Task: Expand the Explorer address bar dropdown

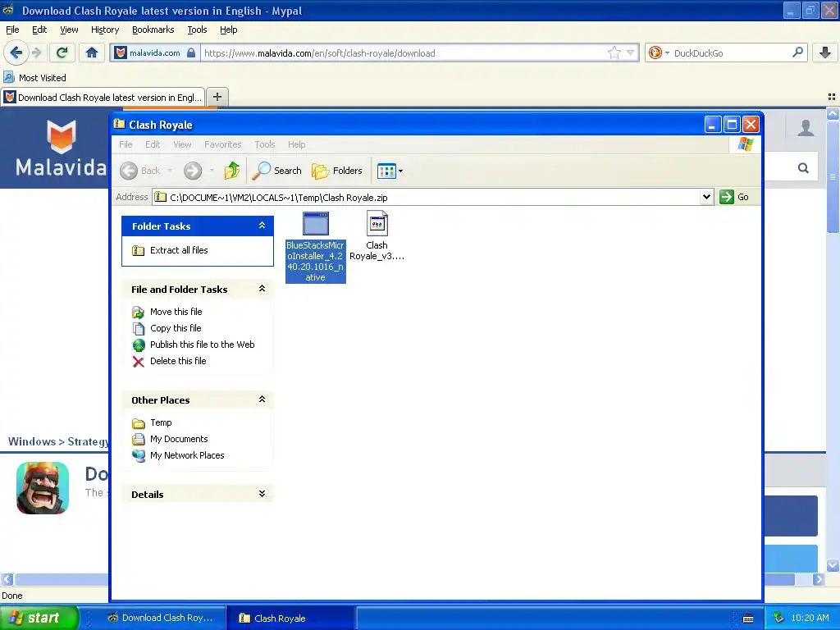Action: (706, 197)
